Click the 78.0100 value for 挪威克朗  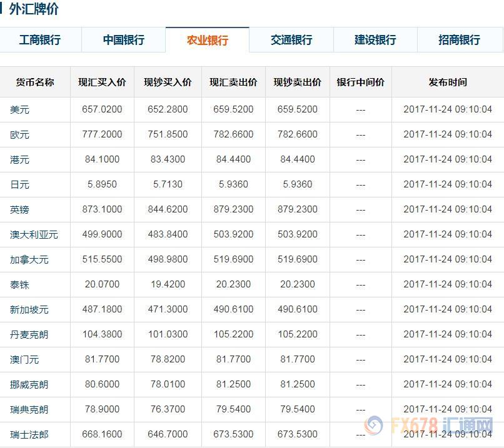pos(168,384)
